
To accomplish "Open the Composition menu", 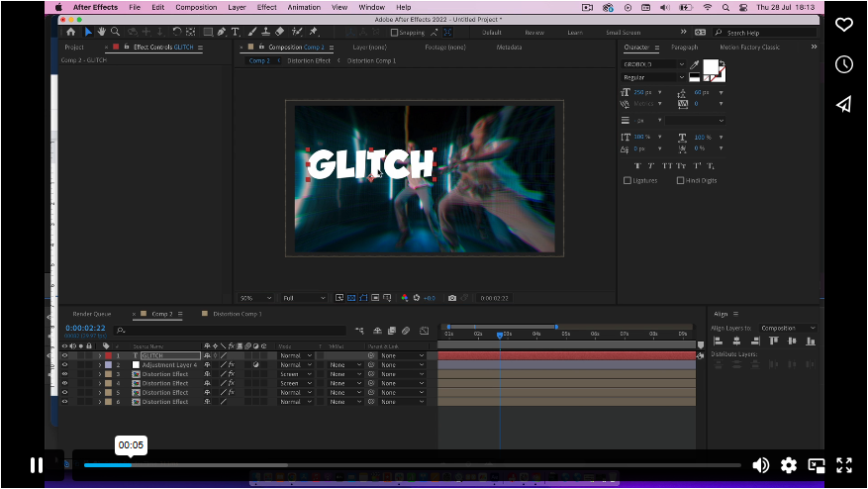I will pyautogui.click(x=196, y=7).
